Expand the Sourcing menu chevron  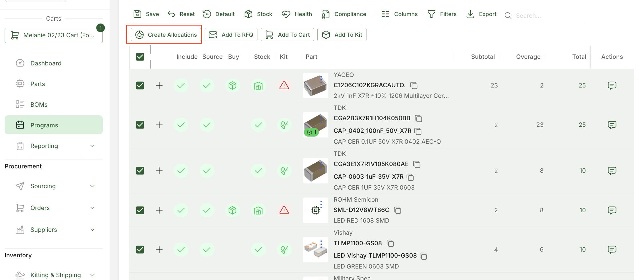pyautogui.click(x=92, y=186)
